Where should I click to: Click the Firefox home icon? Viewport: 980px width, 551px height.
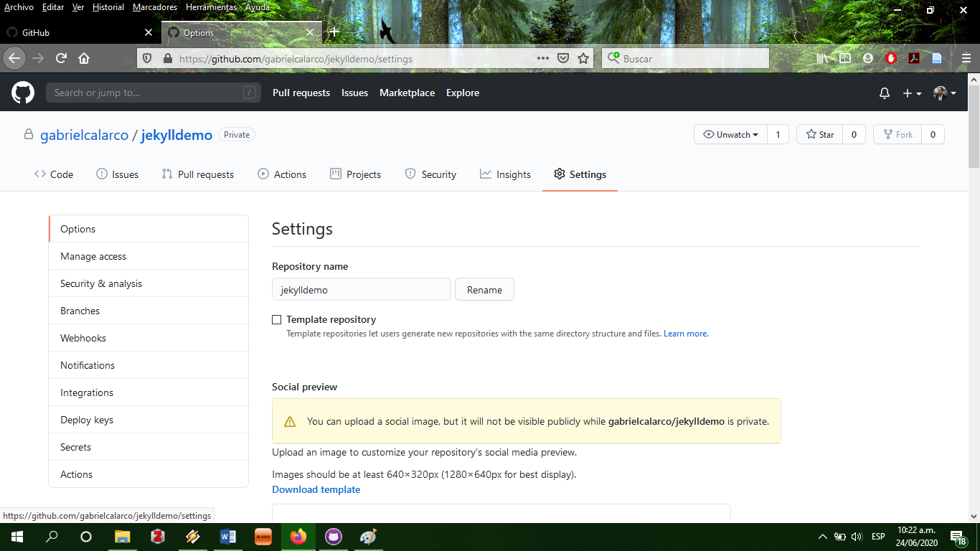click(84, 58)
